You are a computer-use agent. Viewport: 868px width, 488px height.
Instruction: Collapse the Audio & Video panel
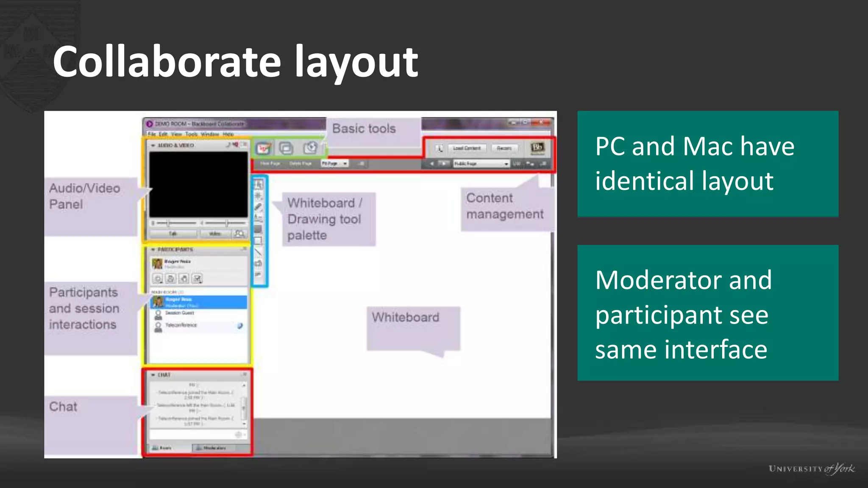click(x=153, y=145)
